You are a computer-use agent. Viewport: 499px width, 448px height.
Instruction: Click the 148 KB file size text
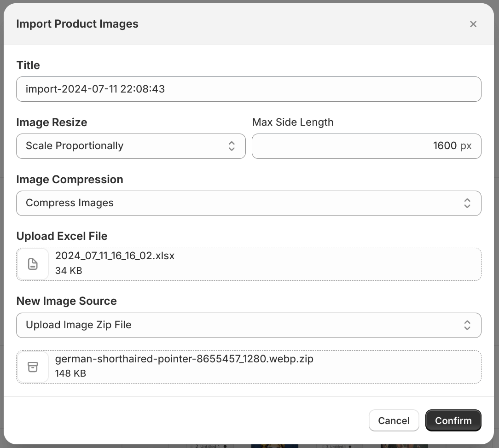[70, 373]
